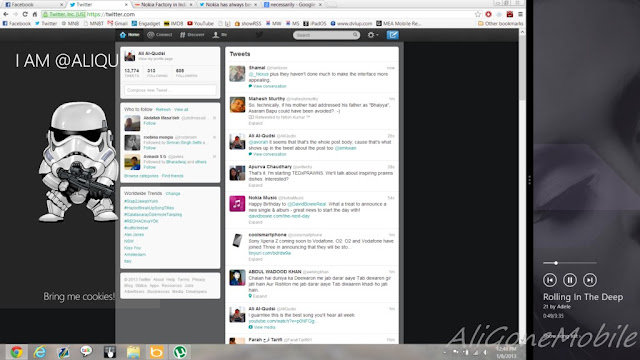Viewport: 640px width, 360px height.
Task: View media on Ali Al-Qudsi's song tweet
Action: tap(262, 327)
